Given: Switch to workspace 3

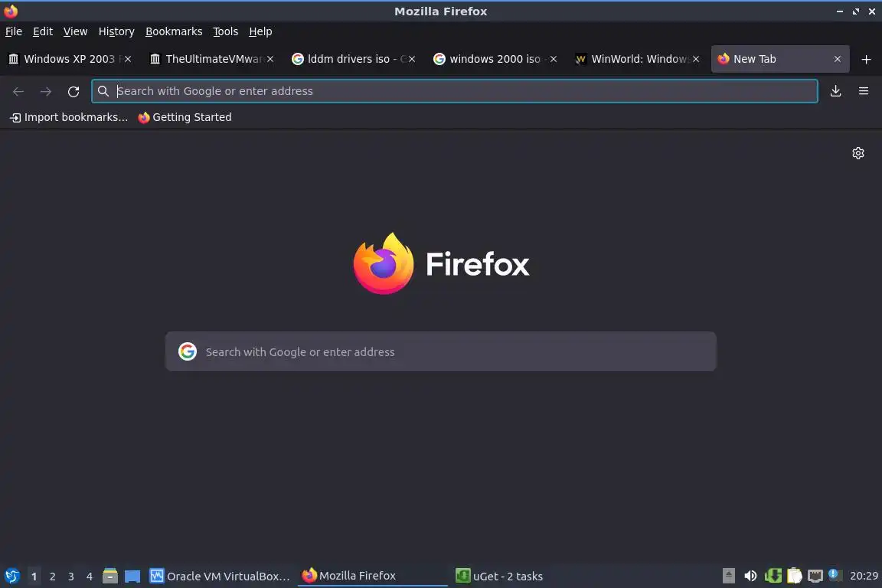Looking at the screenshot, I should 71,577.
